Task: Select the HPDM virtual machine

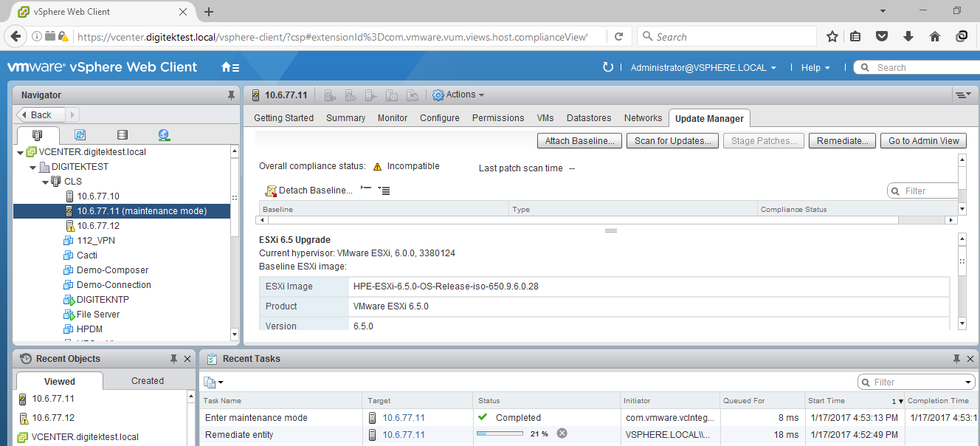Action: pos(89,329)
